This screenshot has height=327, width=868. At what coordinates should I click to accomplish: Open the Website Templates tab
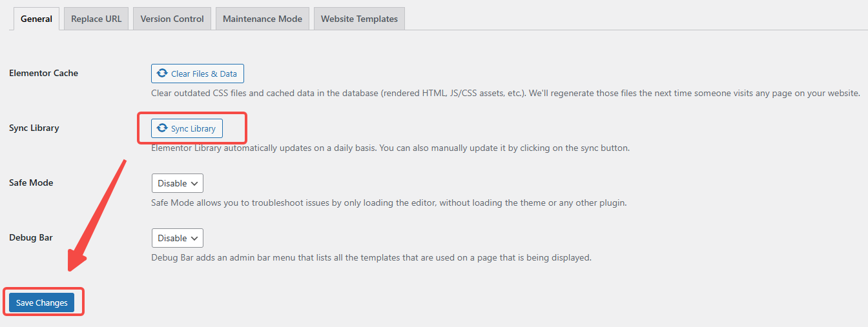[x=359, y=19]
